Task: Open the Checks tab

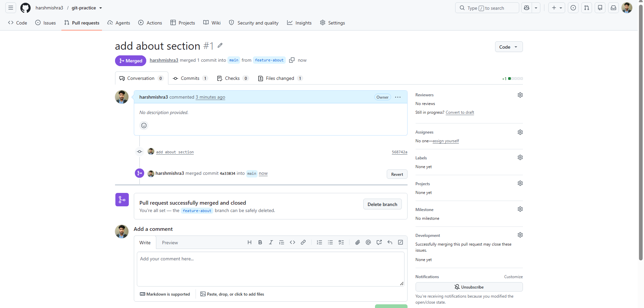Action: 232,78
